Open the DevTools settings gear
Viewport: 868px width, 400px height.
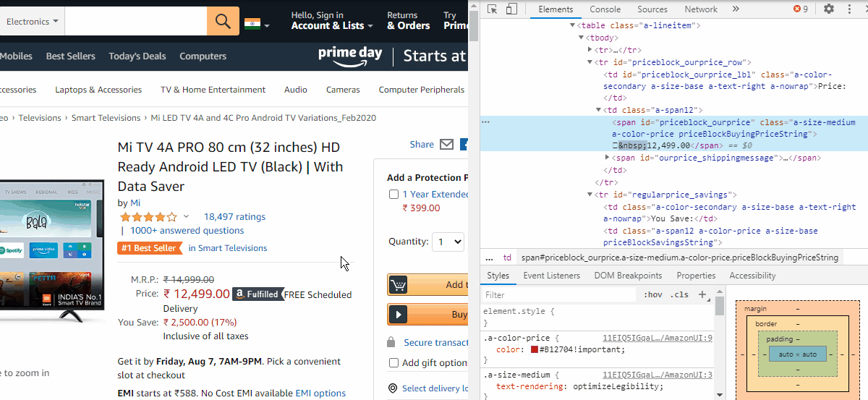[x=829, y=9]
